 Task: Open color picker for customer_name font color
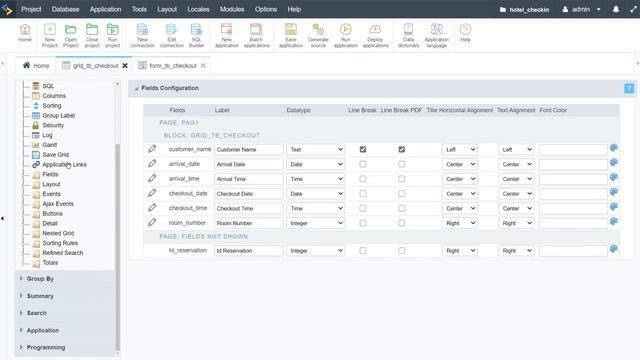(613, 148)
